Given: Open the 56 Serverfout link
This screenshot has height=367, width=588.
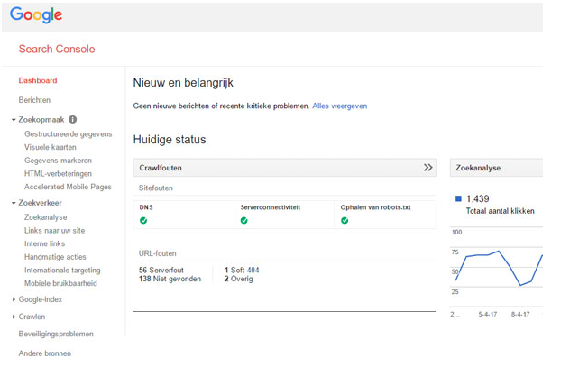Looking at the screenshot, I should tap(161, 270).
